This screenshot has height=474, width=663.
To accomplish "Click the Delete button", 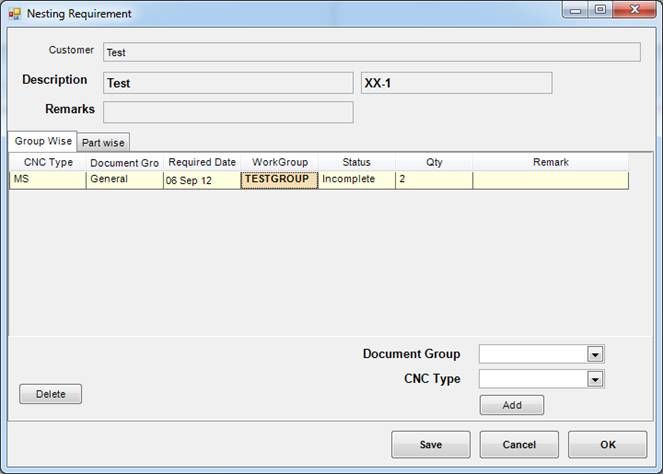I will click(50, 394).
